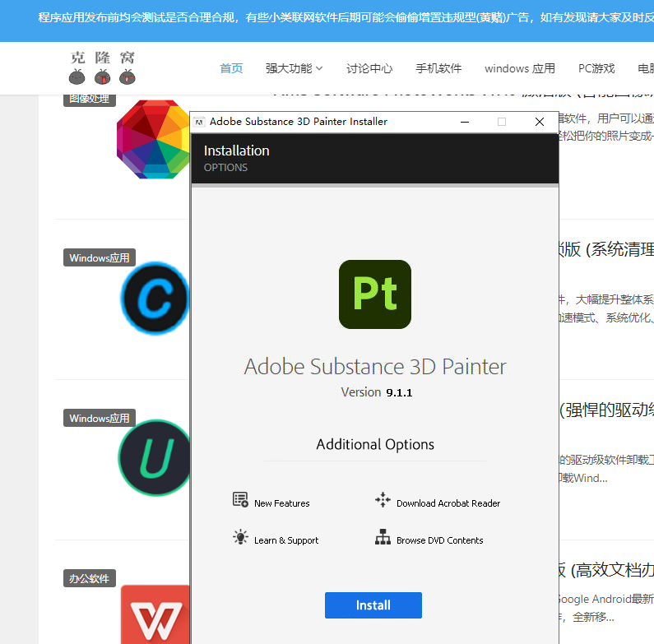The height and width of the screenshot is (644, 654).
Task: Click the Pt Substance Painter logo
Action: click(375, 294)
